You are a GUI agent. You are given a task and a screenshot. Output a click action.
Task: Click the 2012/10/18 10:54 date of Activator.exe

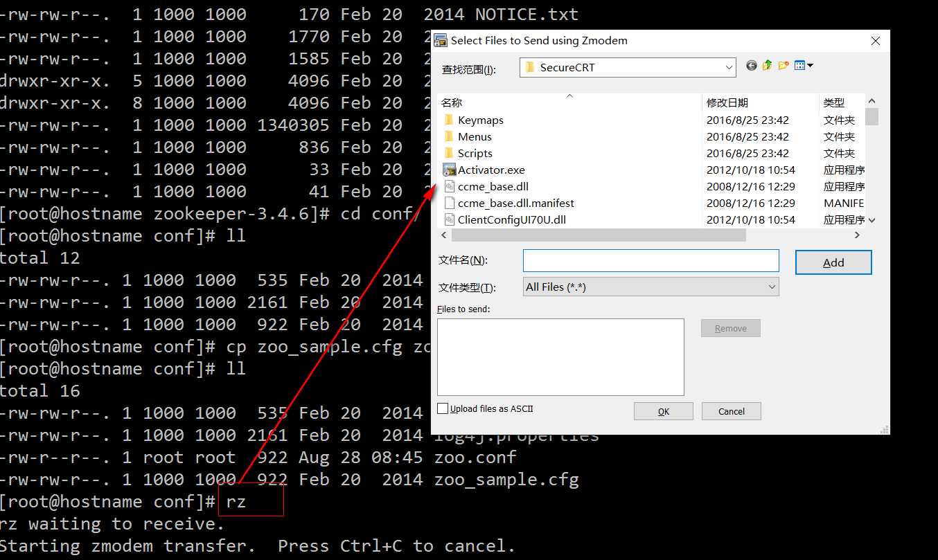(751, 170)
